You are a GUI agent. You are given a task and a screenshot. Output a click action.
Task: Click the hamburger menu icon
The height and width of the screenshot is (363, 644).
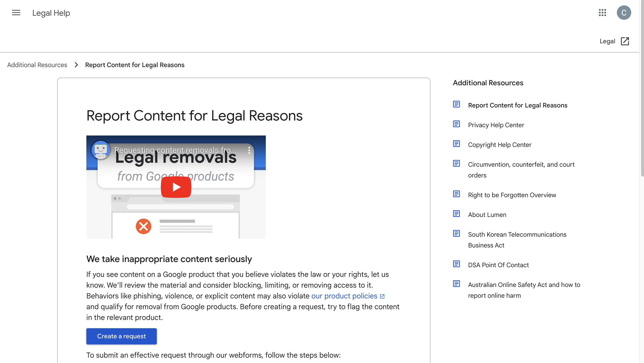16,12
